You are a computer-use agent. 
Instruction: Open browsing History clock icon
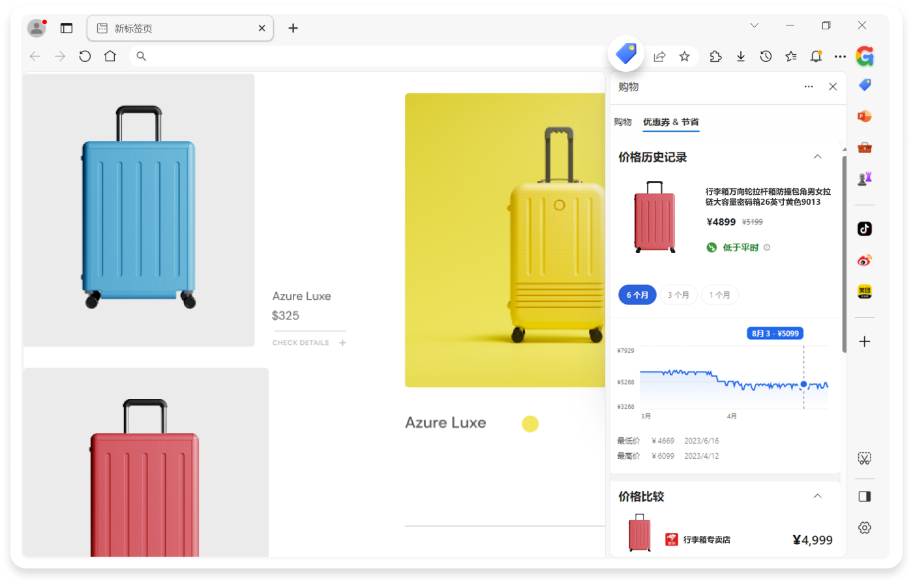point(766,57)
